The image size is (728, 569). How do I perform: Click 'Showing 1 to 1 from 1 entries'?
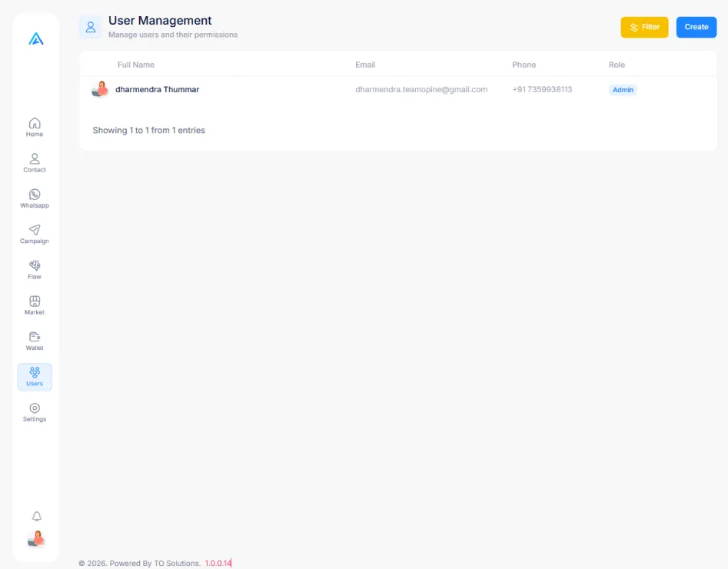(x=148, y=131)
